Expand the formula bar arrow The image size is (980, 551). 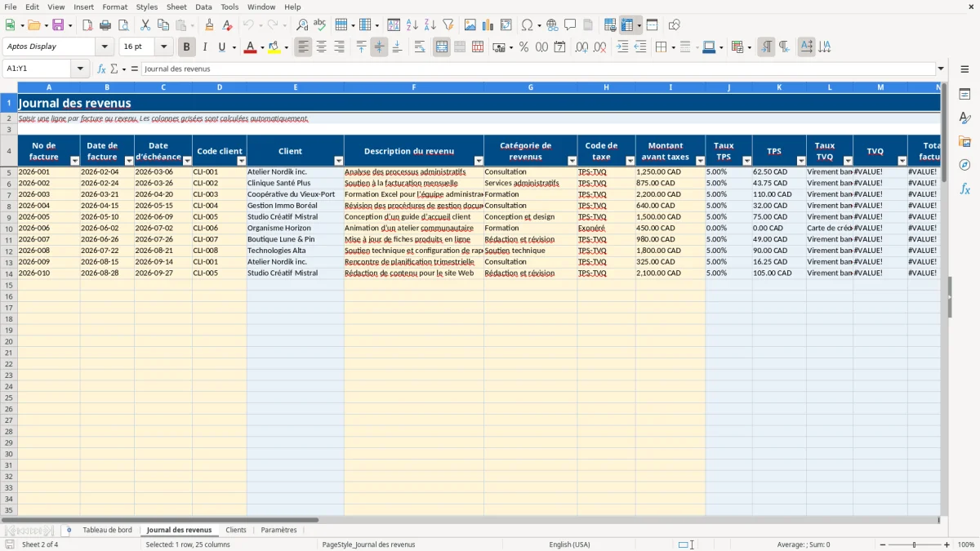(941, 69)
